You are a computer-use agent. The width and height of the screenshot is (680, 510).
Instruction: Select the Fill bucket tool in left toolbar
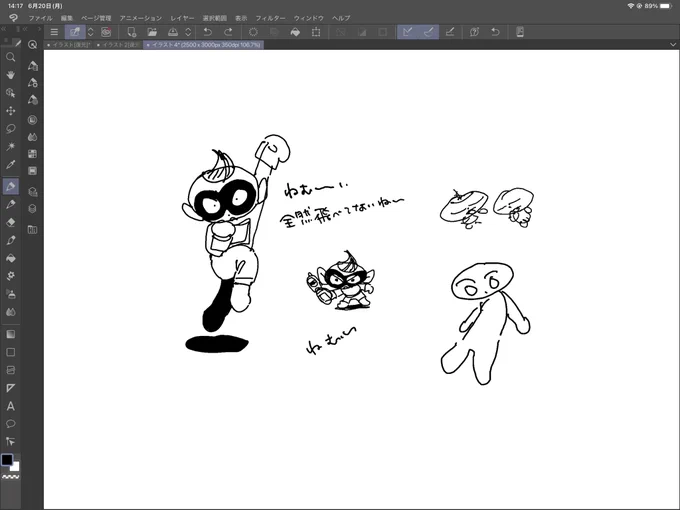point(11,258)
